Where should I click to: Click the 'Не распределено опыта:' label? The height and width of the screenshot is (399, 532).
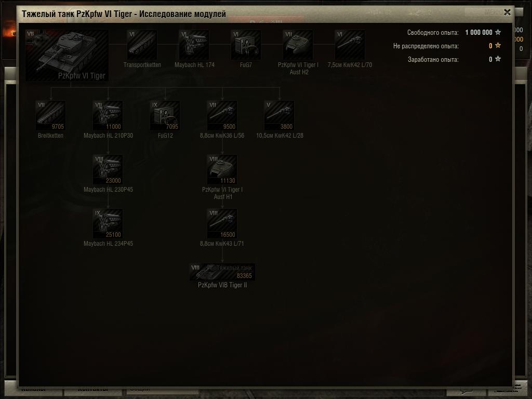(x=426, y=46)
